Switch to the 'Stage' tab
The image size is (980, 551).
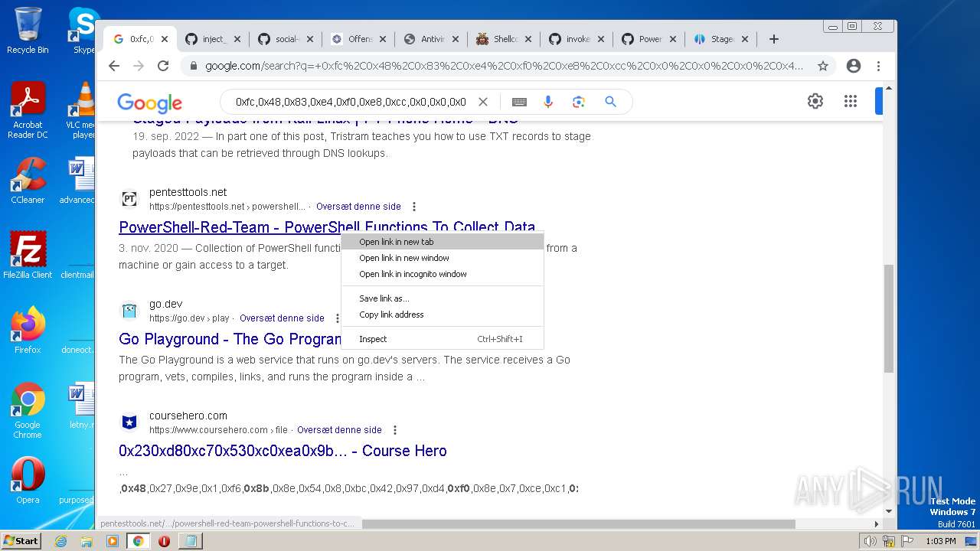click(722, 39)
